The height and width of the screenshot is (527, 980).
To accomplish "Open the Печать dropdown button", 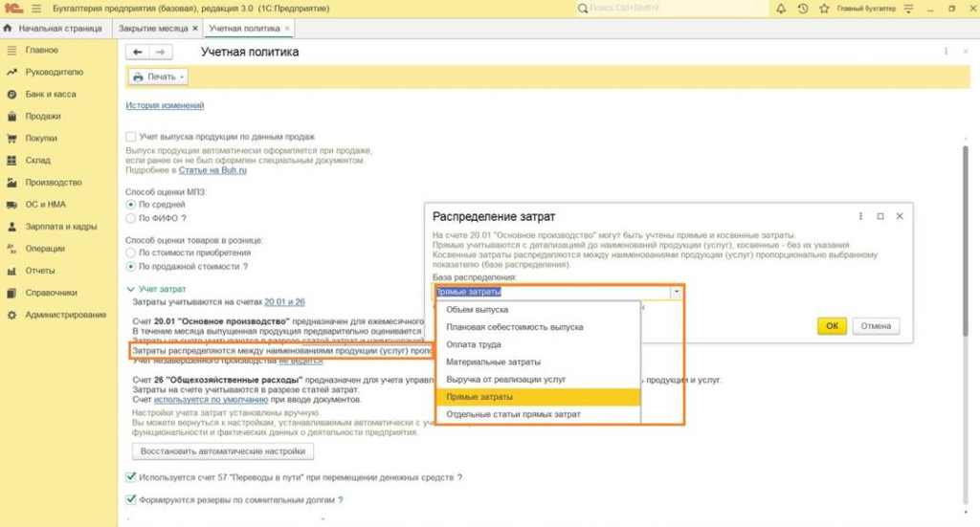I will click(158, 77).
